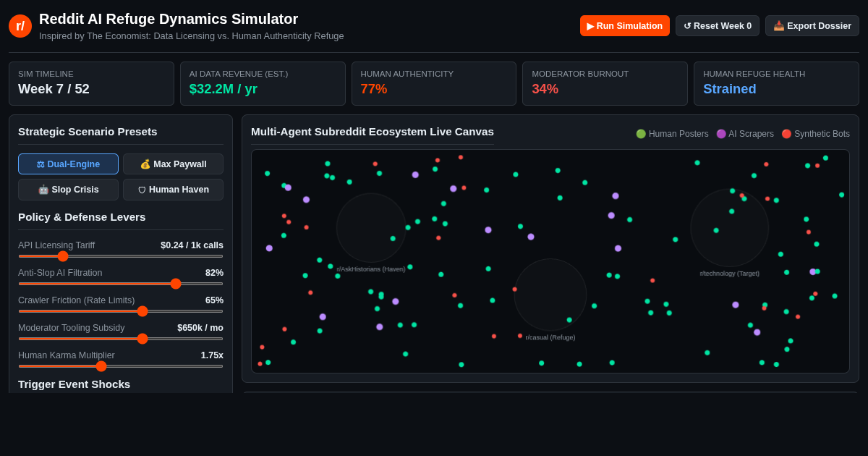Select the Max Paywall preset
The width and height of the screenshot is (868, 456).
(x=173, y=164)
